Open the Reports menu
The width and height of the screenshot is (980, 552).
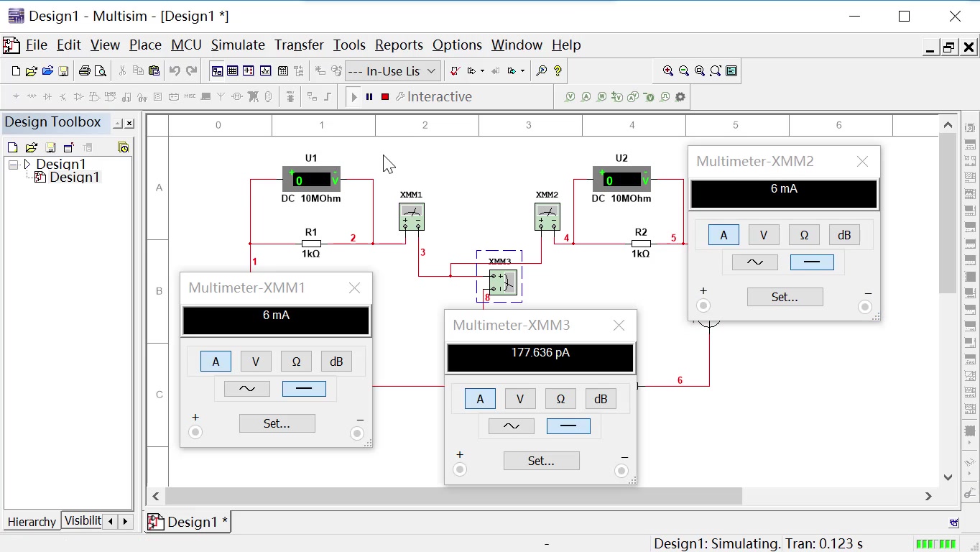pyautogui.click(x=399, y=45)
